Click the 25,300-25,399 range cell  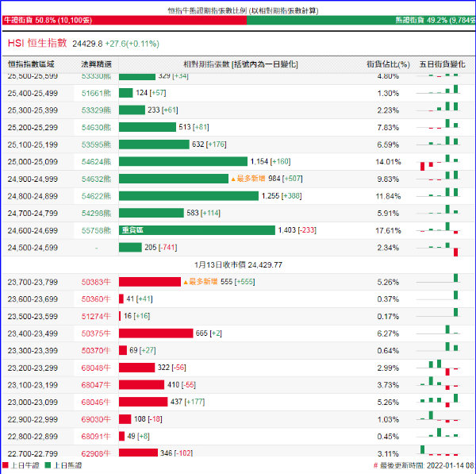pyautogui.click(x=33, y=110)
